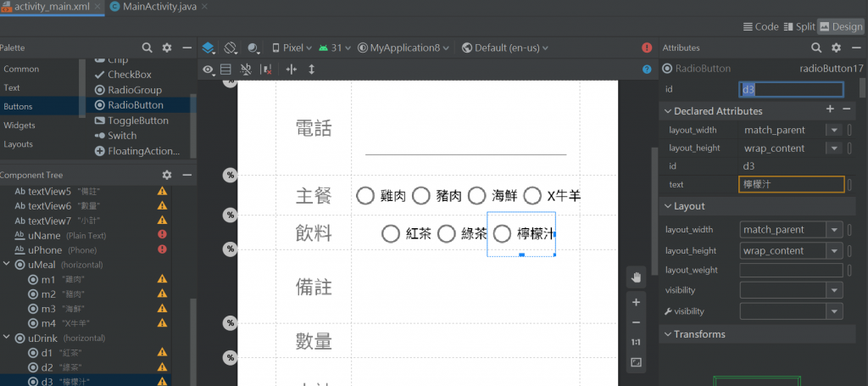The width and height of the screenshot is (868, 386).
Task: Pick Switch from the palette
Action: (x=115, y=135)
